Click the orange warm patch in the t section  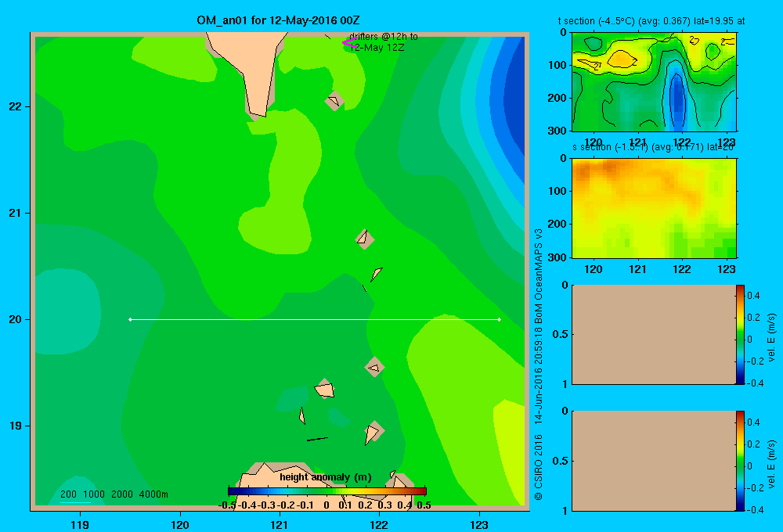622,59
